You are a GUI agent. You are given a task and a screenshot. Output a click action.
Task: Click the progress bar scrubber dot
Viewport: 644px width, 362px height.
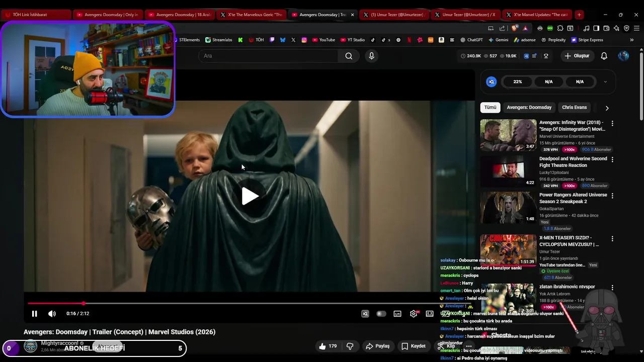[x=84, y=303]
